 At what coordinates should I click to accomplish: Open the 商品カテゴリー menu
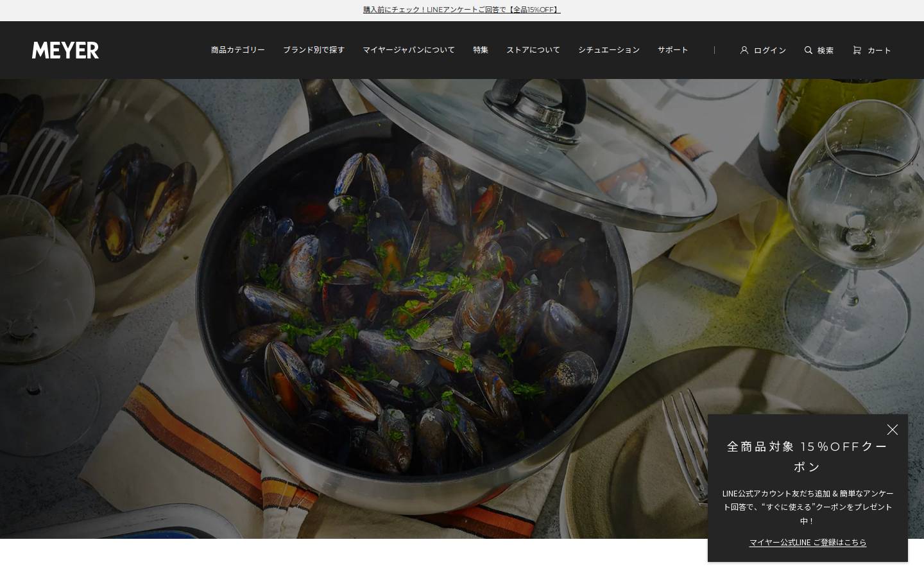tap(238, 50)
